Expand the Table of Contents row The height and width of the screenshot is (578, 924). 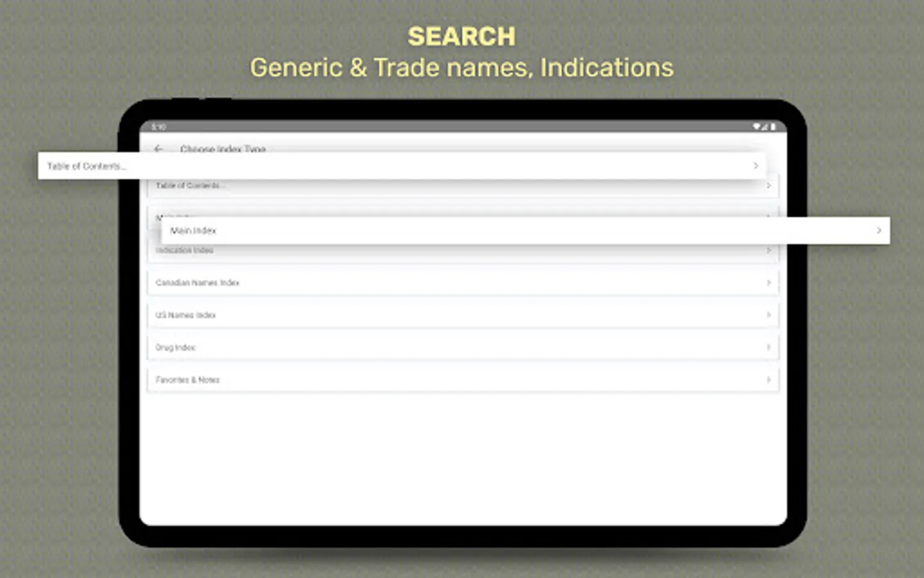coord(462,186)
